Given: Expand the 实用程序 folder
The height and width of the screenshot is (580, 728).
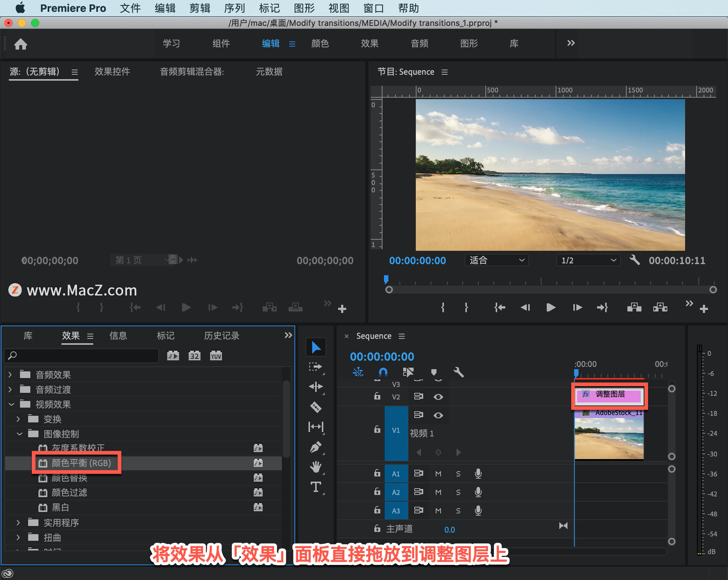Looking at the screenshot, I should pyautogui.click(x=18, y=523).
